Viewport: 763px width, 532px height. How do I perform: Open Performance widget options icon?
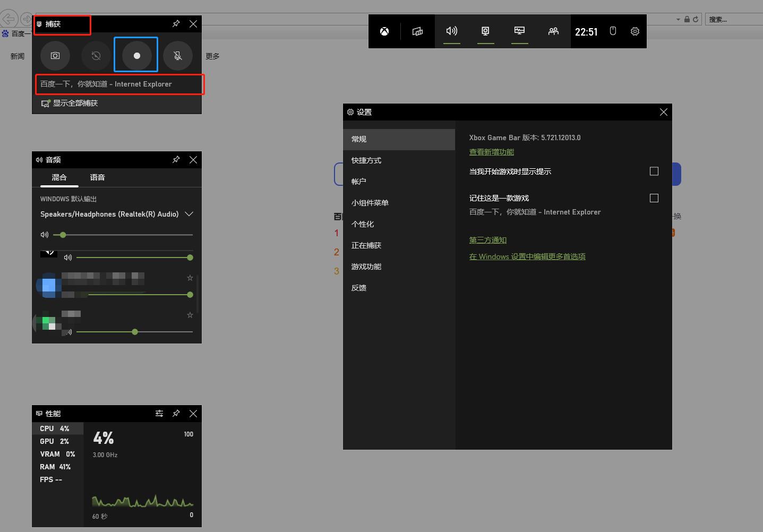point(159,414)
